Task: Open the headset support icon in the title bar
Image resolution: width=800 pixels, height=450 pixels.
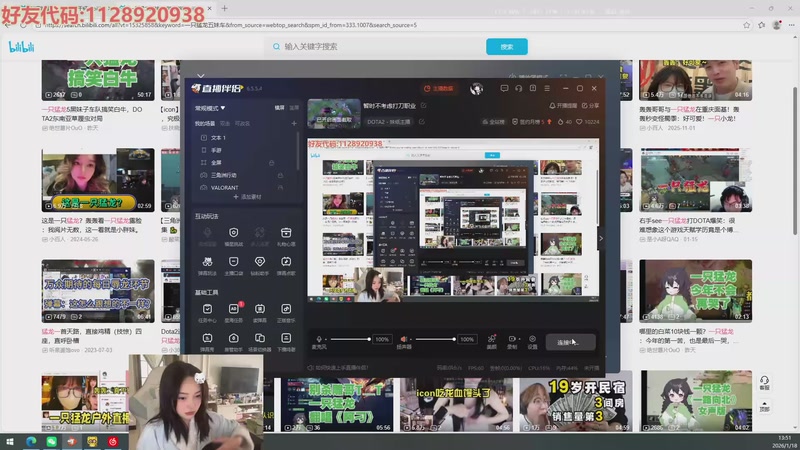Action: [518, 88]
